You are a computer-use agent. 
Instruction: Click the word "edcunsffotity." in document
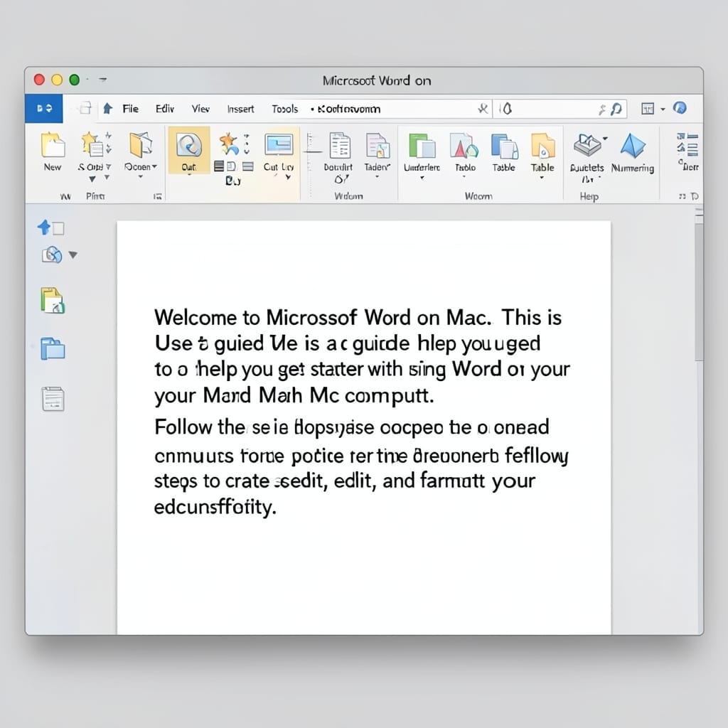click(215, 507)
